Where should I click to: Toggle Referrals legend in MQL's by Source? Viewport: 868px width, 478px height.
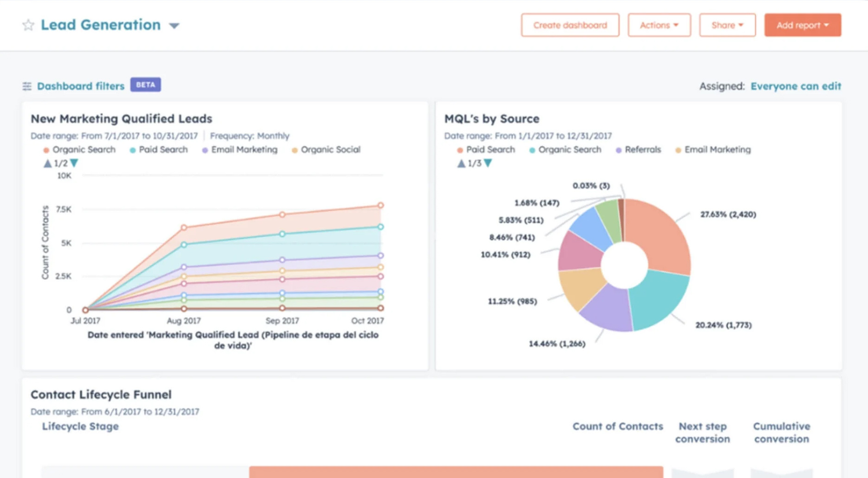pos(638,150)
